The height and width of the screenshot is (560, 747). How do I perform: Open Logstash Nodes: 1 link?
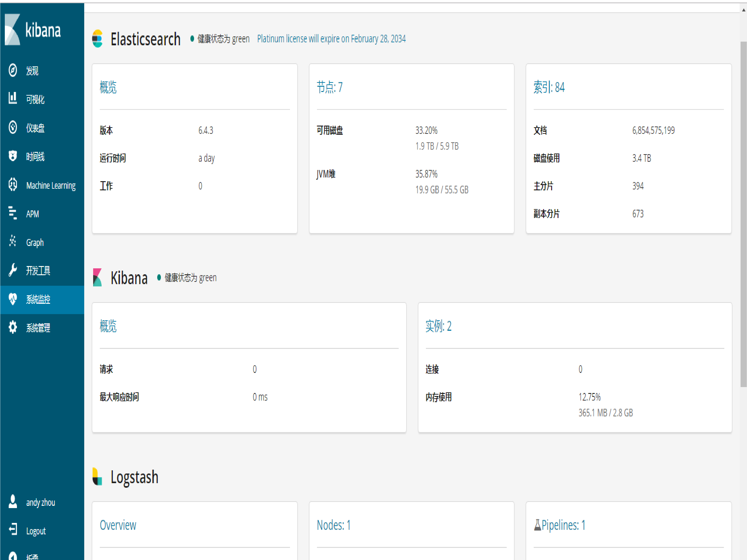(334, 525)
